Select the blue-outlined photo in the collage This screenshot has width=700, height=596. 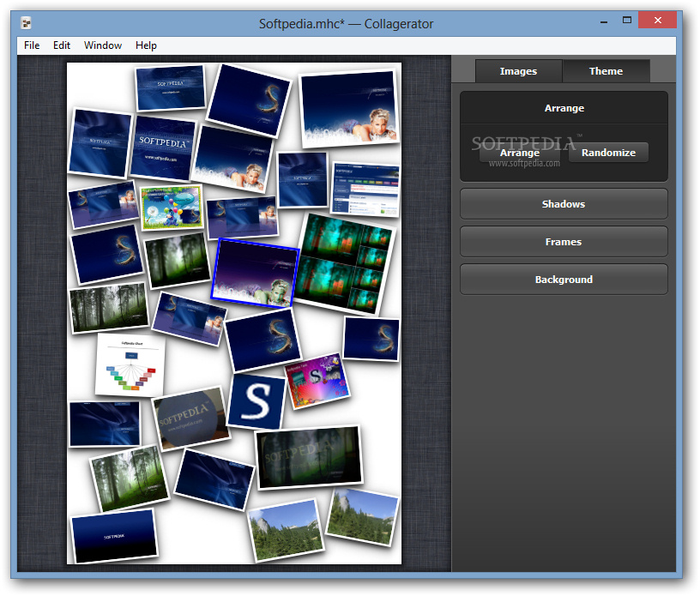(x=255, y=274)
